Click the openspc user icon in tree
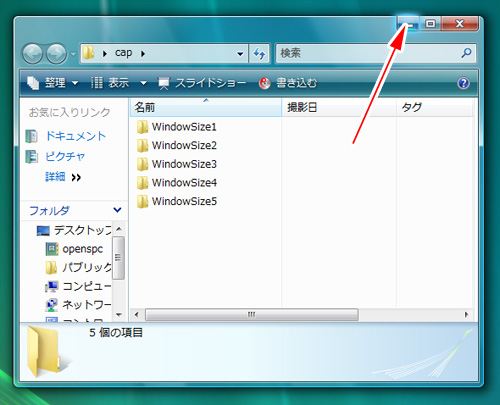The width and height of the screenshot is (500, 405). pyautogui.click(x=52, y=249)
